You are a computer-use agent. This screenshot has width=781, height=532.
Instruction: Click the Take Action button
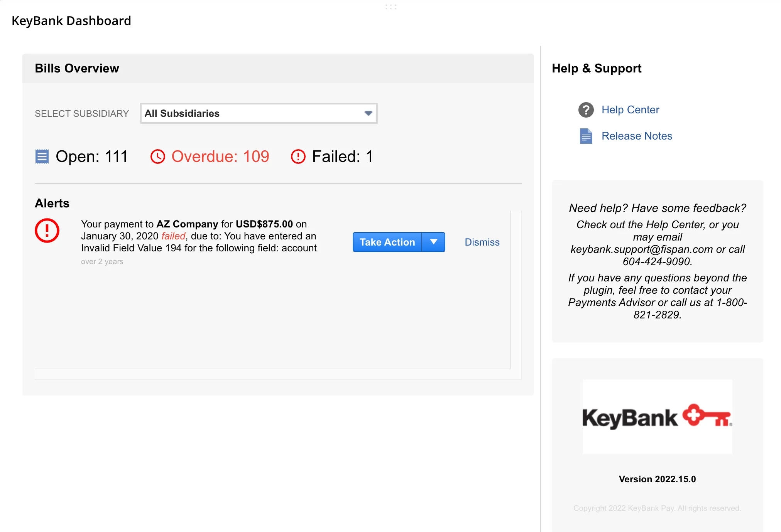pos(387,242)
